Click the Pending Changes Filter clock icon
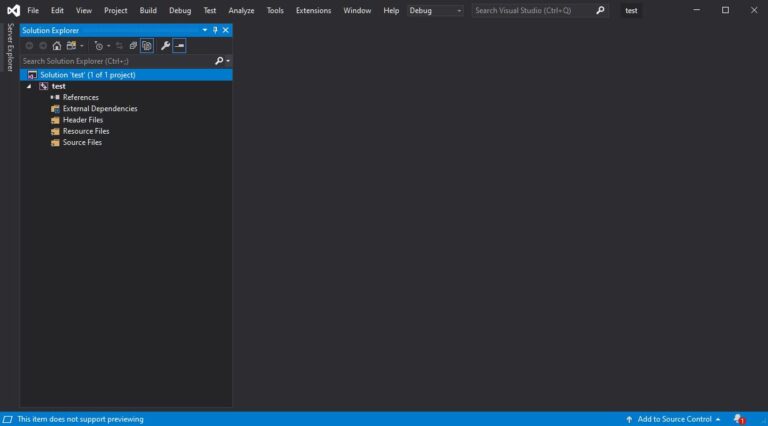This screenshot has width=768, height=426. coord(98,46)
